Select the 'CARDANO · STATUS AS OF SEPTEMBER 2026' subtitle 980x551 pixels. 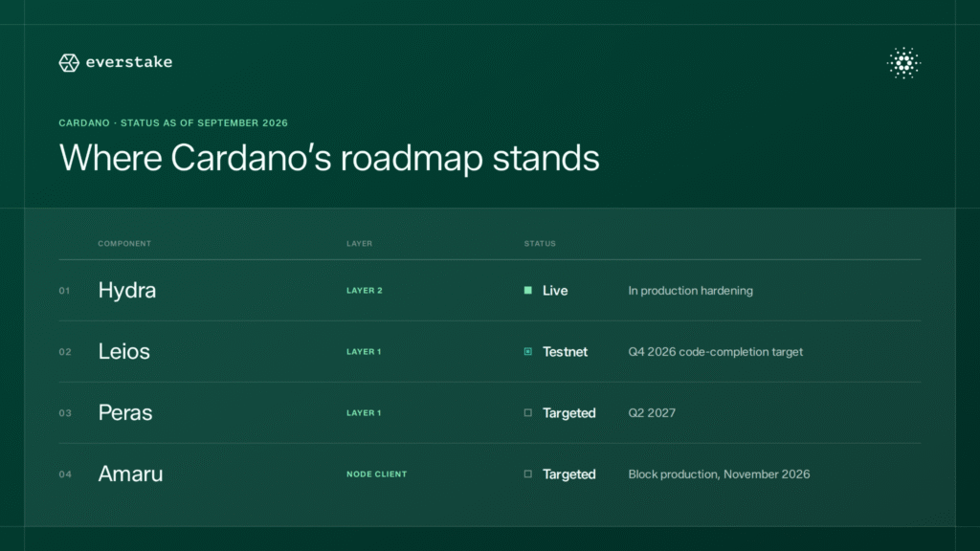tap(173, 123)
